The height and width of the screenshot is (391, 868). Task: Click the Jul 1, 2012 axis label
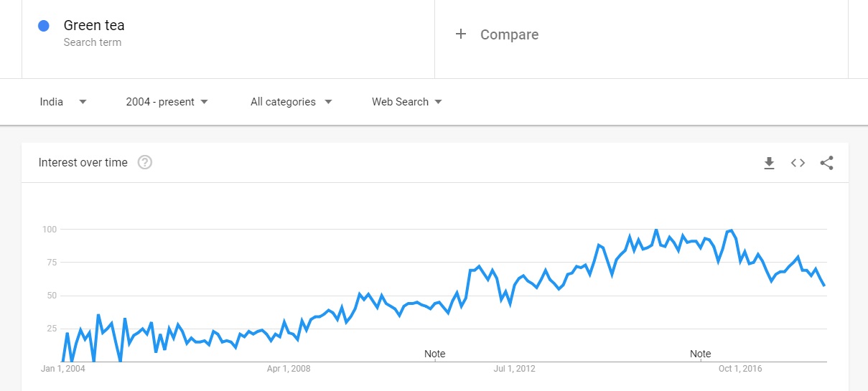(x=515, y=369)
